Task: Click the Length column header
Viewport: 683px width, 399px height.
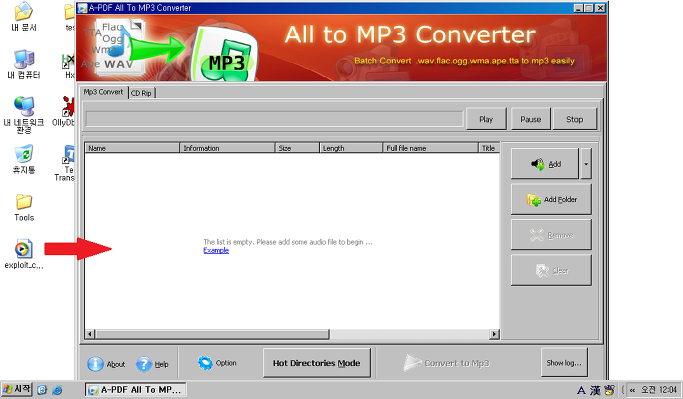Action: 351,148
